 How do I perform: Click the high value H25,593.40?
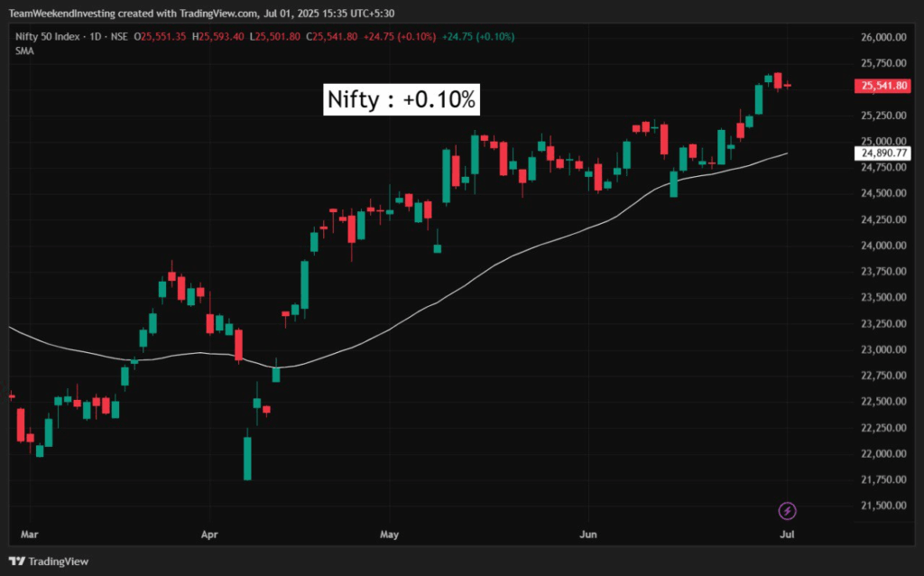pos(218,36)
